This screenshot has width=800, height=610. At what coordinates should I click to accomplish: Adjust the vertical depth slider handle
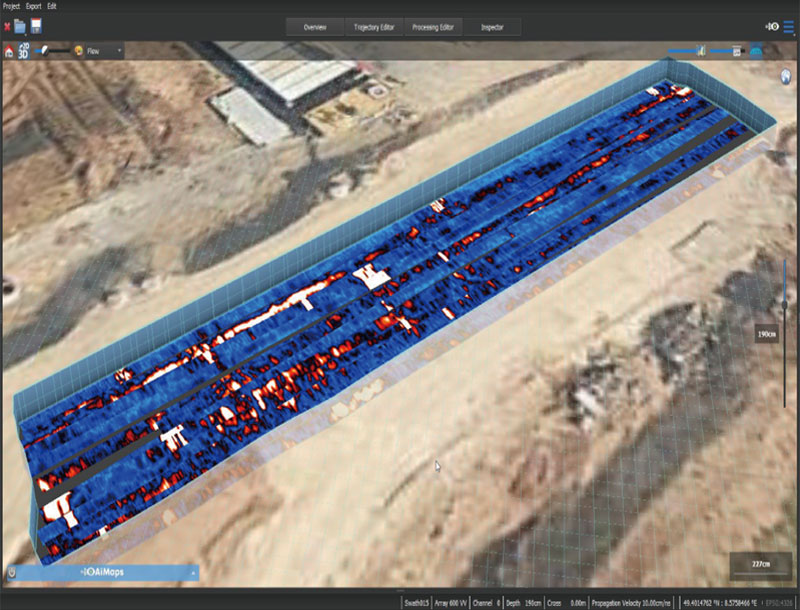(785, 303)
